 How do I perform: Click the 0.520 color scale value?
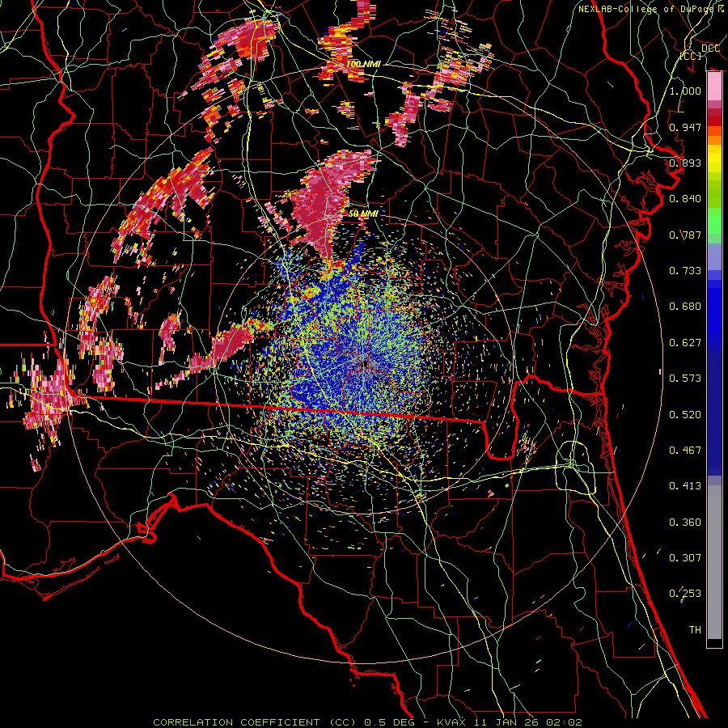tap(685, 415)
